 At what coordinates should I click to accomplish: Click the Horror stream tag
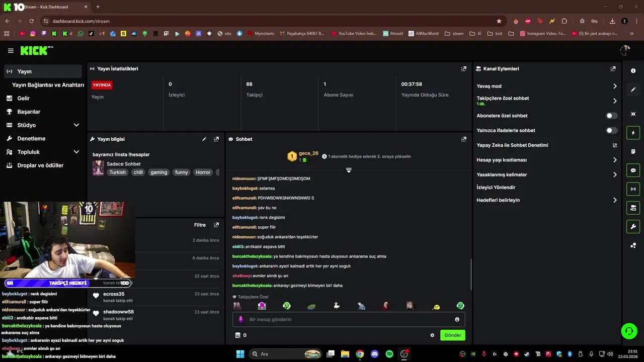203,172
